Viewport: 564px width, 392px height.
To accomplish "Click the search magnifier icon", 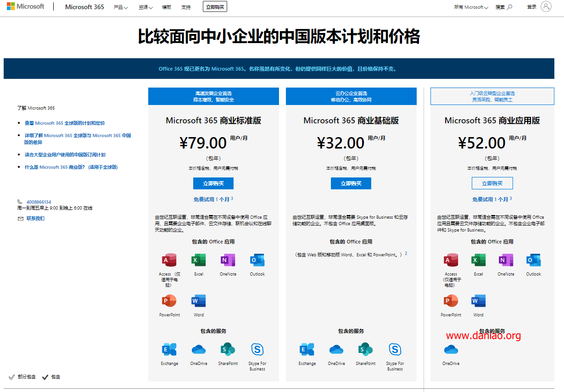I will point(509,7).
